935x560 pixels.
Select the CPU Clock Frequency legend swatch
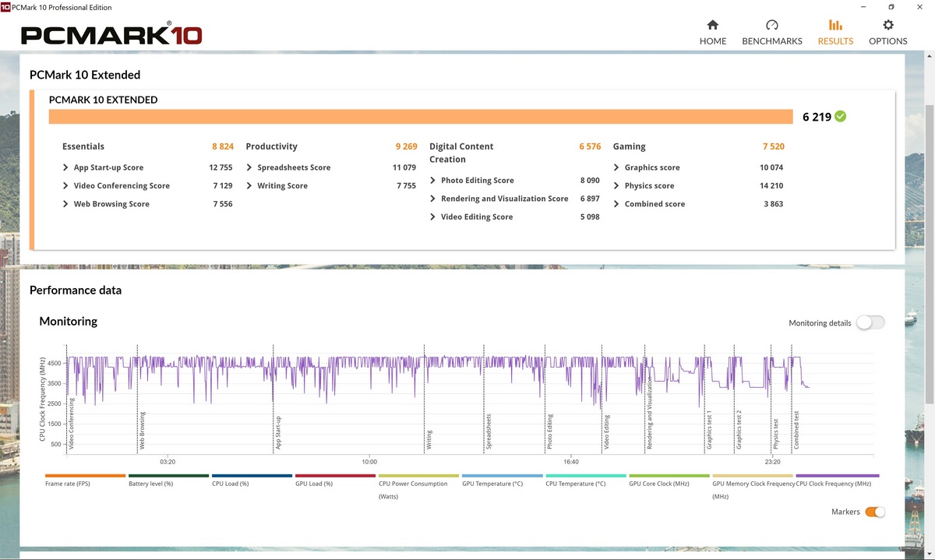837,475
